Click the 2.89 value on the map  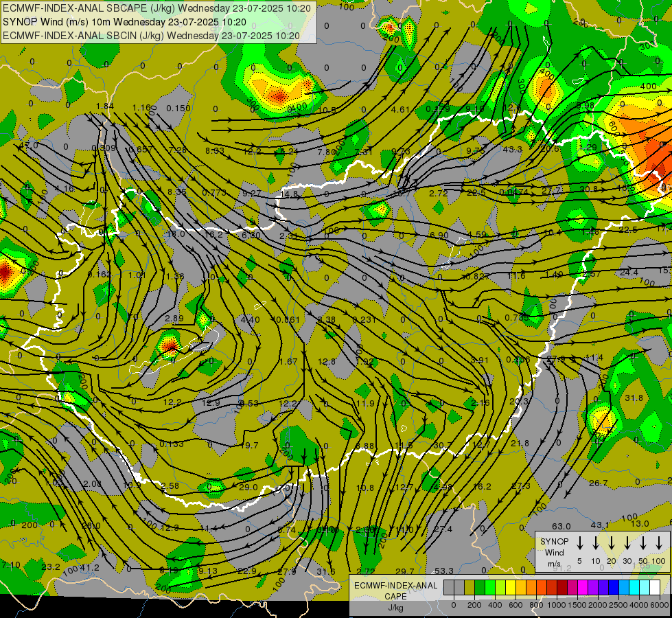point(174,318)
